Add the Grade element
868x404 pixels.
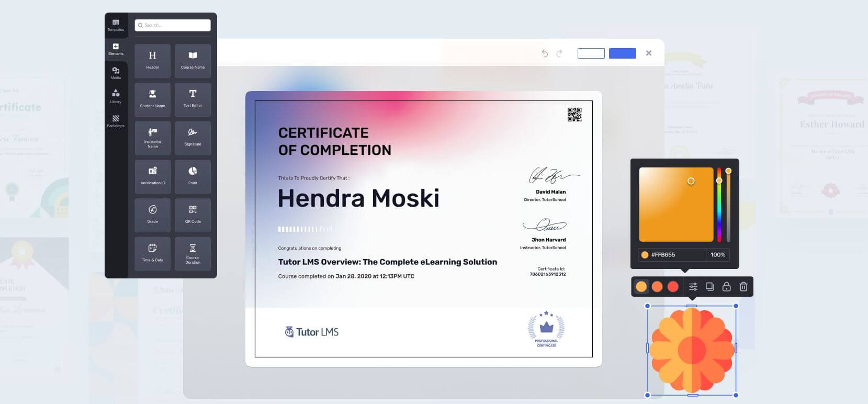pos(152,215)
